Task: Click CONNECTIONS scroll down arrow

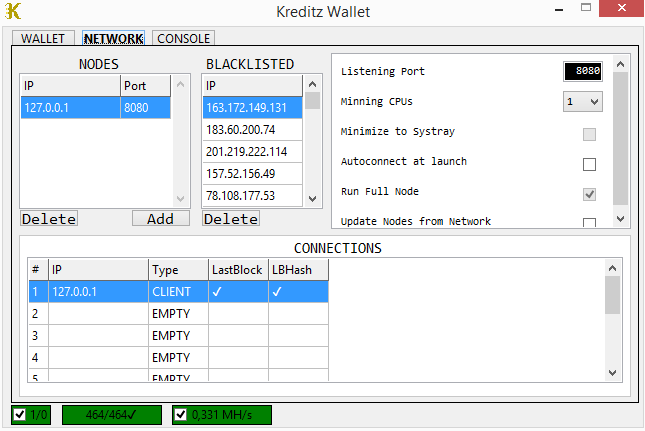Action: [x=613, y=373]
